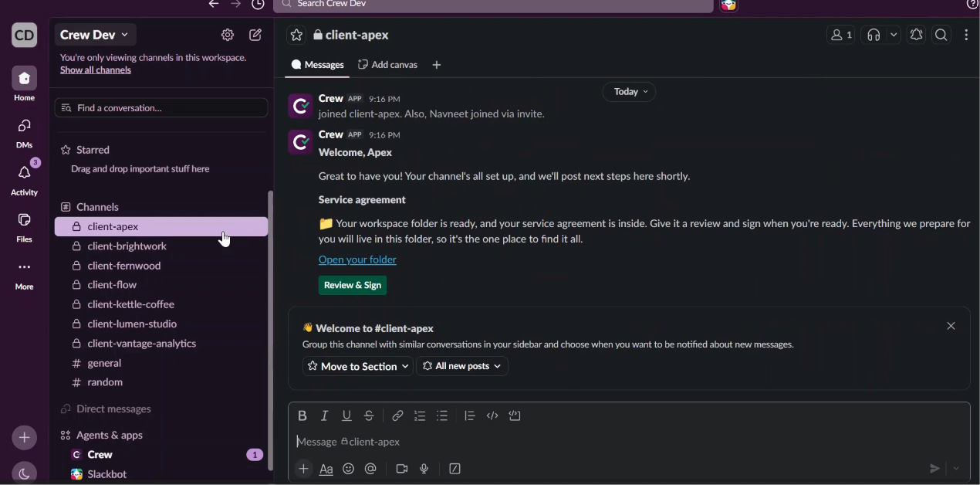
Task: Open the Today date dropdown
Action: 630,92
